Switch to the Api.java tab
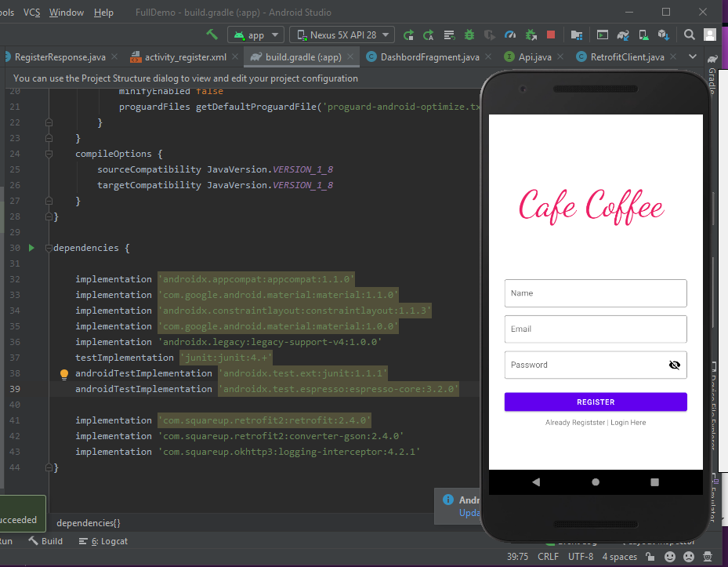728x567 pixels. (x=534, y=57)
